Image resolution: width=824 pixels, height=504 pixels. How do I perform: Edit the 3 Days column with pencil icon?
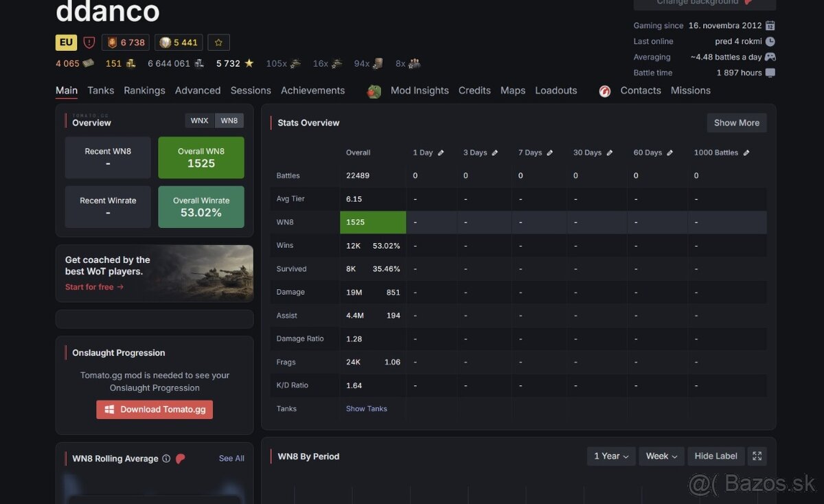[x=495, y=153]
